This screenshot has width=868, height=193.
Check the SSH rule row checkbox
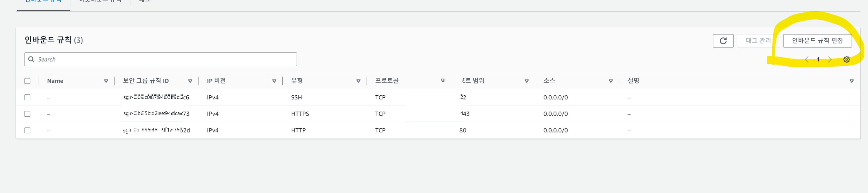point(27,97)
